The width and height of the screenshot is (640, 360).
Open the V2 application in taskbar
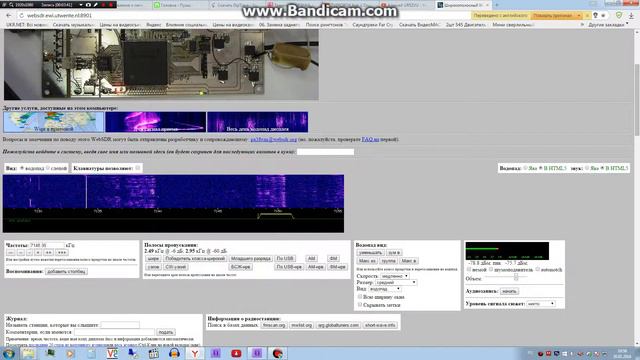click(x=112, y=353)
